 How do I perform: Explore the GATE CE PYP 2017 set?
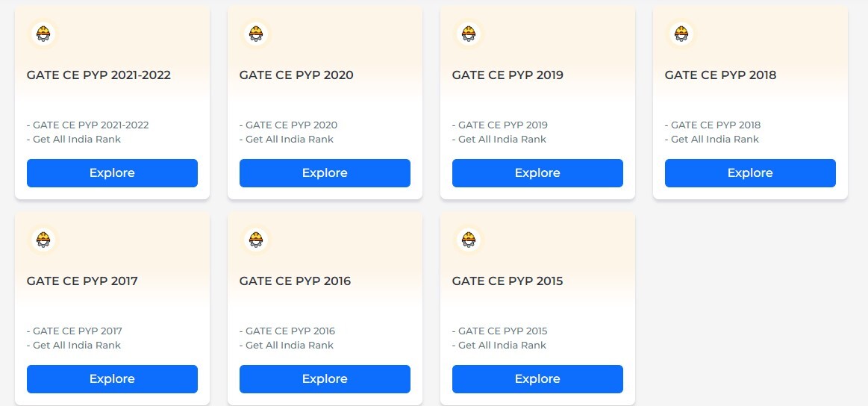click(x=112, y=379)
